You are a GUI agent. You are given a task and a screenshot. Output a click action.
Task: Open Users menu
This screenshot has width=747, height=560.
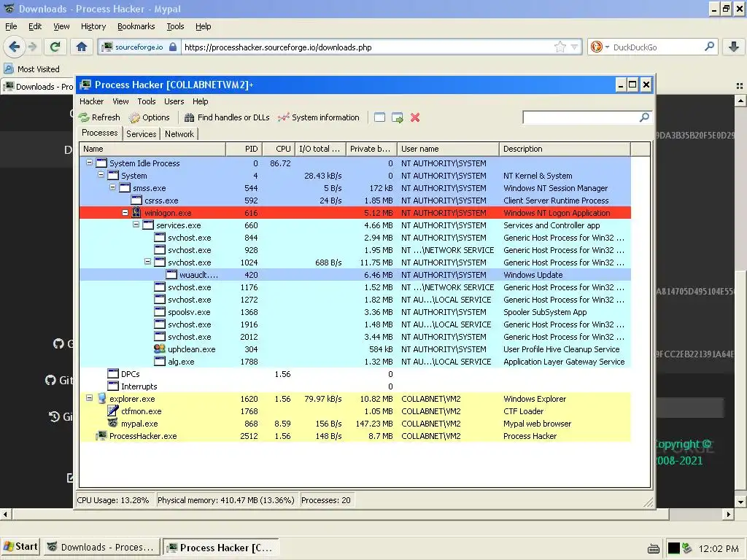(174, 101)
